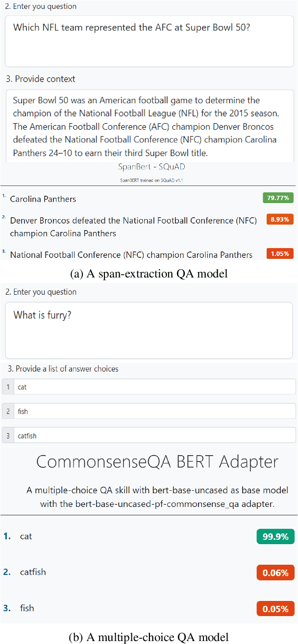Select the 'cat' prediction result row
298x644 pixels.
pos(26,536)
